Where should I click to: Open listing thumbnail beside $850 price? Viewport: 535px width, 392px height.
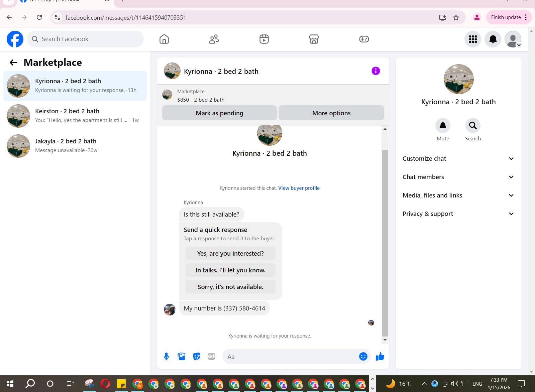(x=167, y=95)
